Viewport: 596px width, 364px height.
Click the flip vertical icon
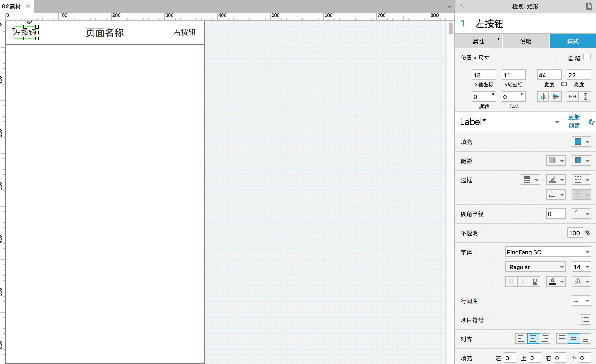(556, 96)
